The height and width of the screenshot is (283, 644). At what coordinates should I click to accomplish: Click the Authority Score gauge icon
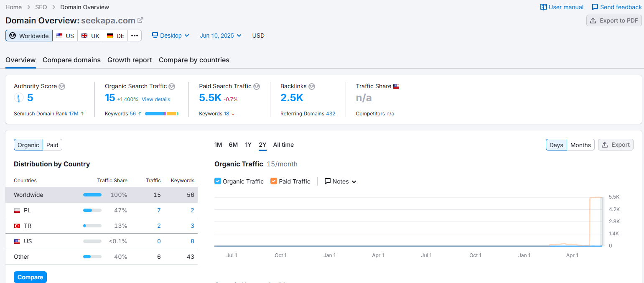pos(19,98)
